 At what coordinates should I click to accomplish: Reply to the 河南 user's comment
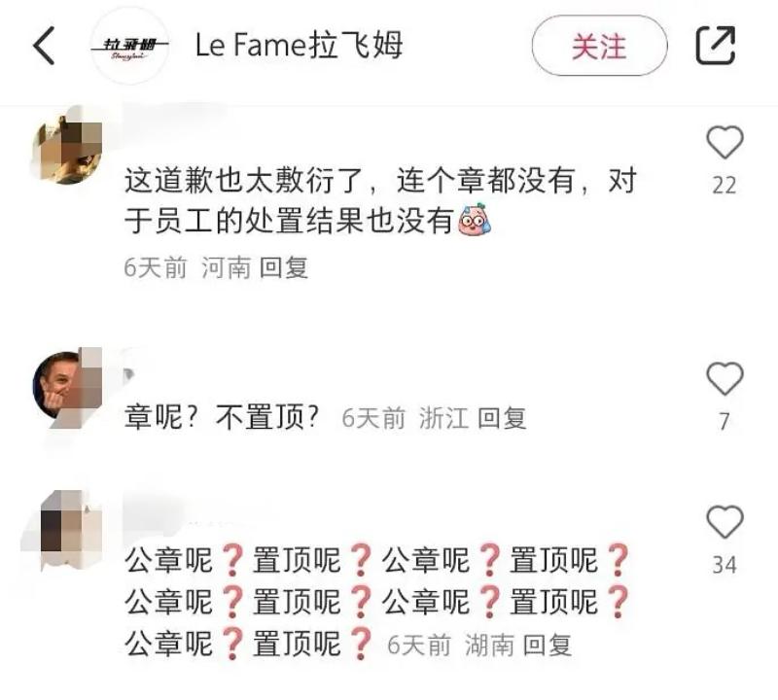click(284, 268)
